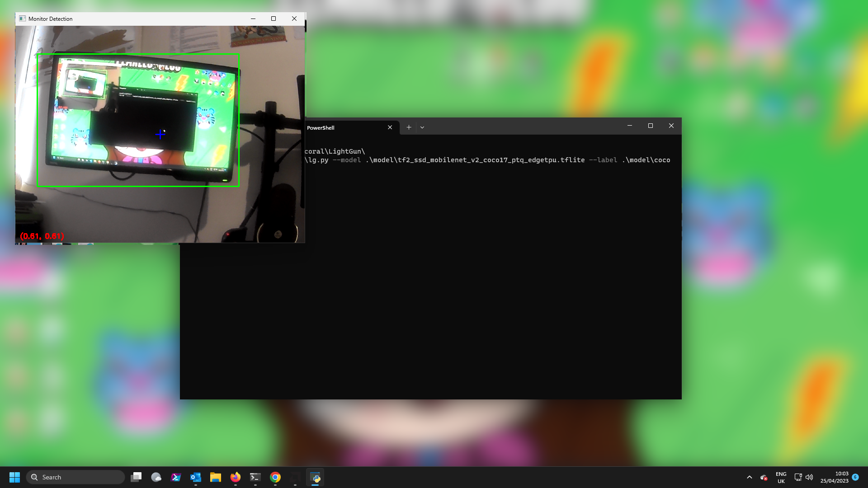This screenshot has width=868, height=488.
Task: Select the coordinates display (0.61, 0.61)
Action: pos(42,236)
